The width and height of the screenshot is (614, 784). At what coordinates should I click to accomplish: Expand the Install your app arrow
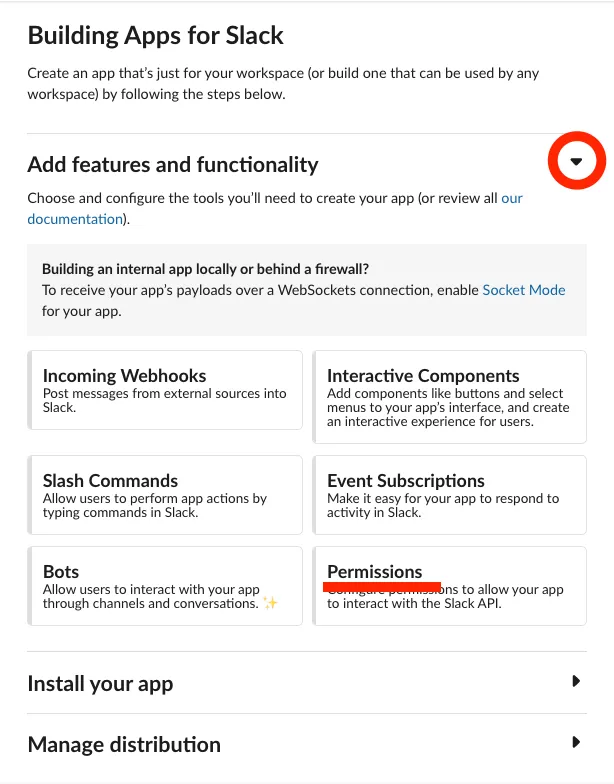[x=576, y=682]
